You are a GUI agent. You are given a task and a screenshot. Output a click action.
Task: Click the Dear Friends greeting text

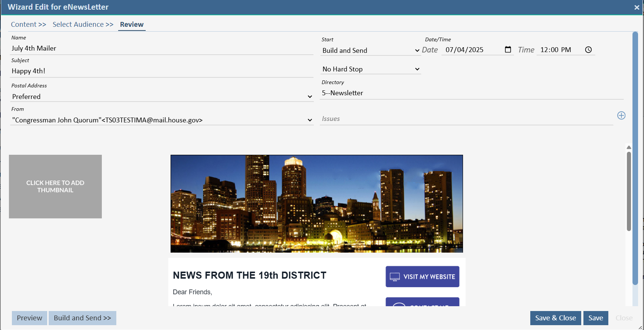pos(192,292)
